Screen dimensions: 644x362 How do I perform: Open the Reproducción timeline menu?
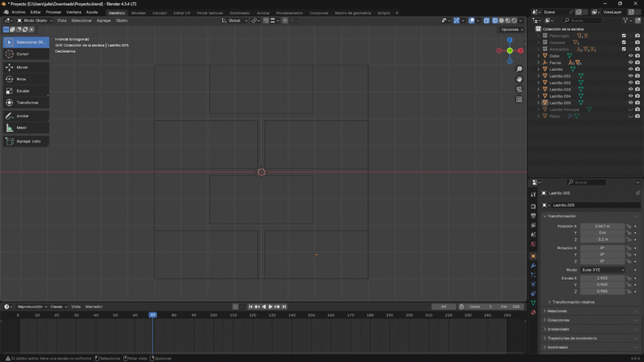pos(32,307)
